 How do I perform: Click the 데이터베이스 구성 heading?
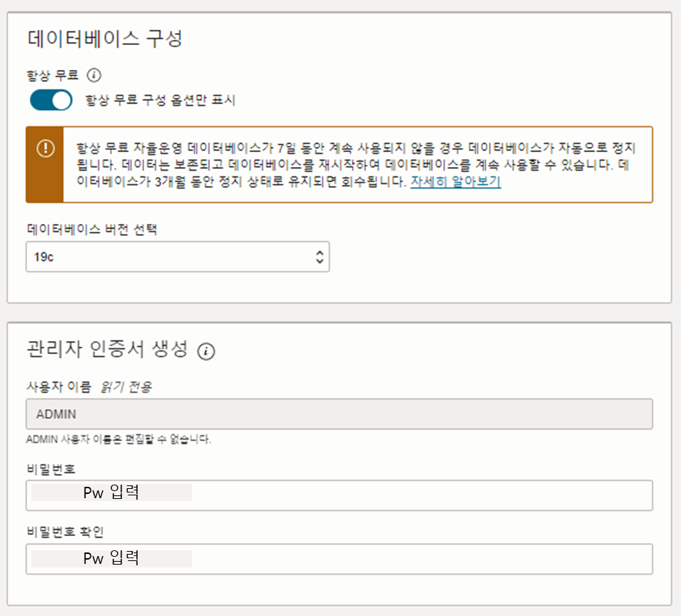pyautogui.click(x=105, y=39)
